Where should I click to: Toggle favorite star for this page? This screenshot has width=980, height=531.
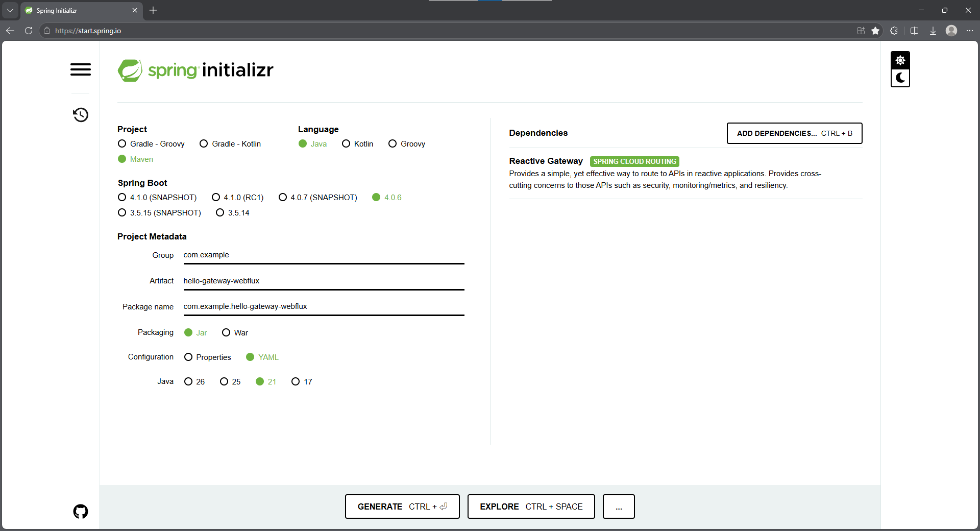pos(875,31)
